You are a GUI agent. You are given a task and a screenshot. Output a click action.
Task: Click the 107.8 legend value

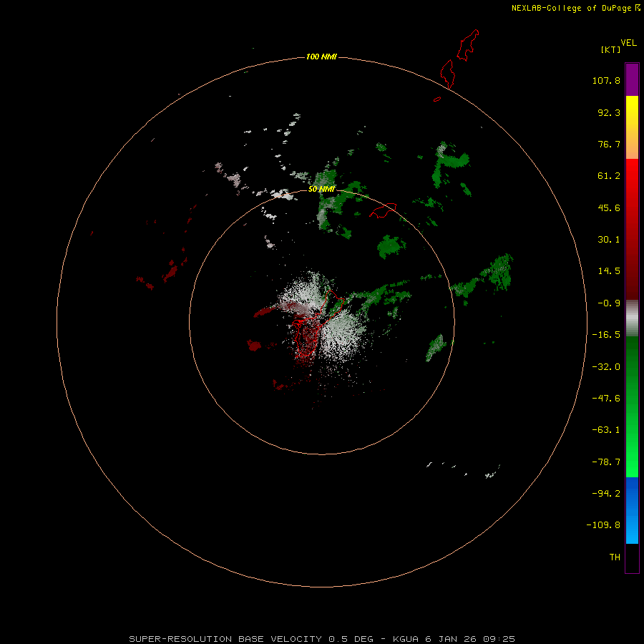click(606, 80)
